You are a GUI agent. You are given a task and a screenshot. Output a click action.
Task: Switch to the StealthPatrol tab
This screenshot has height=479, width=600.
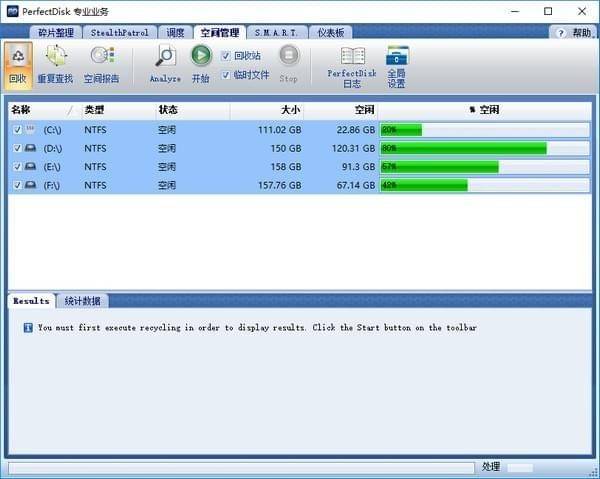click(x=119, y=33)
